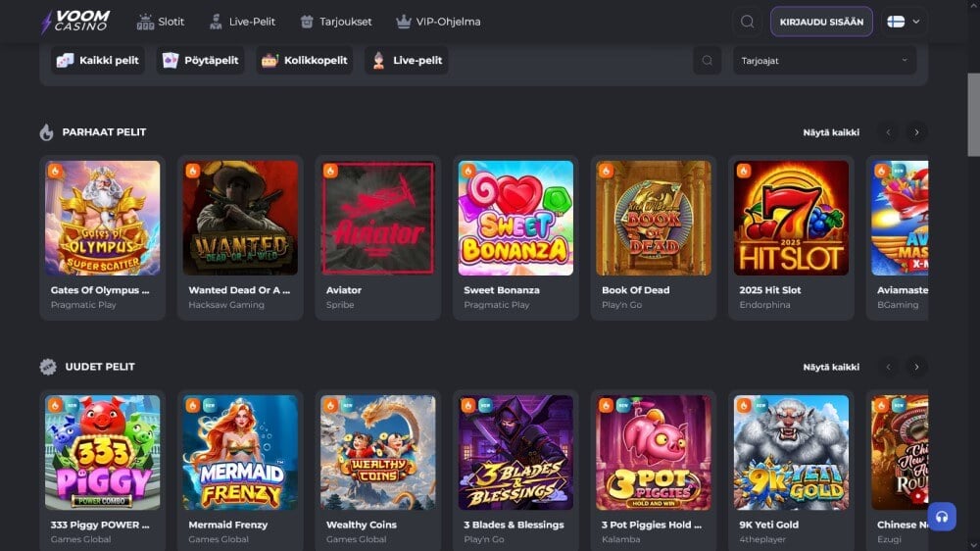Open the header search icon
This screenshot has width=980, height=551.
coord(747,22)
